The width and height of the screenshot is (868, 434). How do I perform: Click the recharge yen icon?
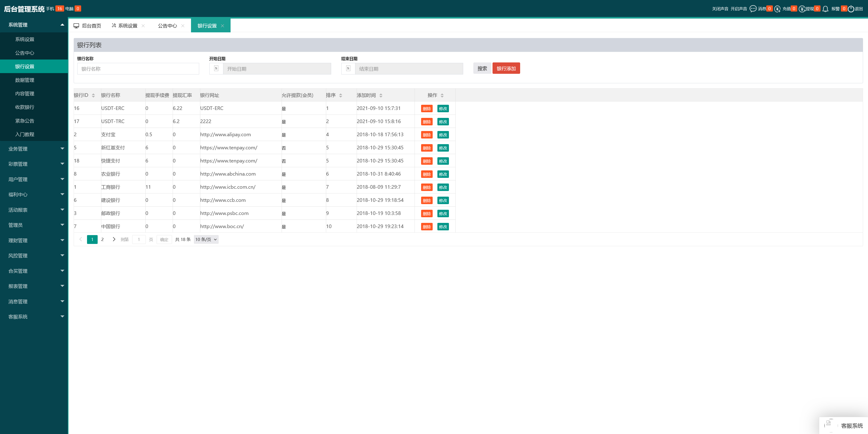777,9
